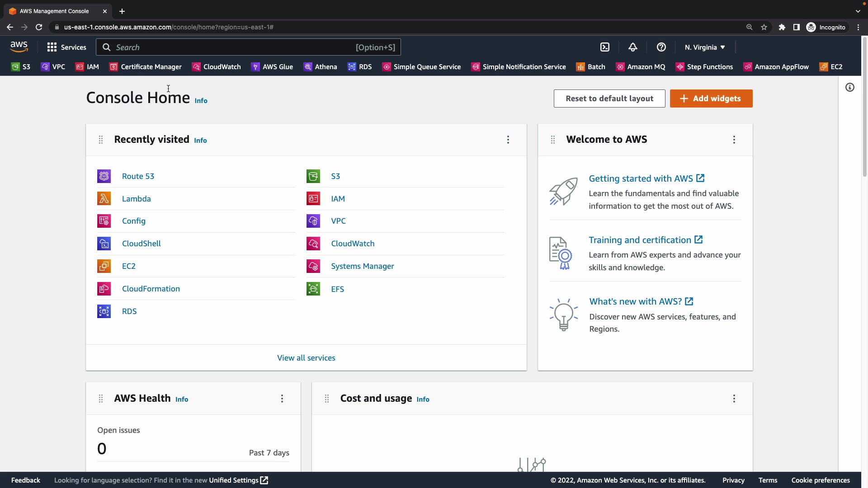Open the notifications bell icon
This screenshot has height=488, width=868.
(x=633, y=47)
